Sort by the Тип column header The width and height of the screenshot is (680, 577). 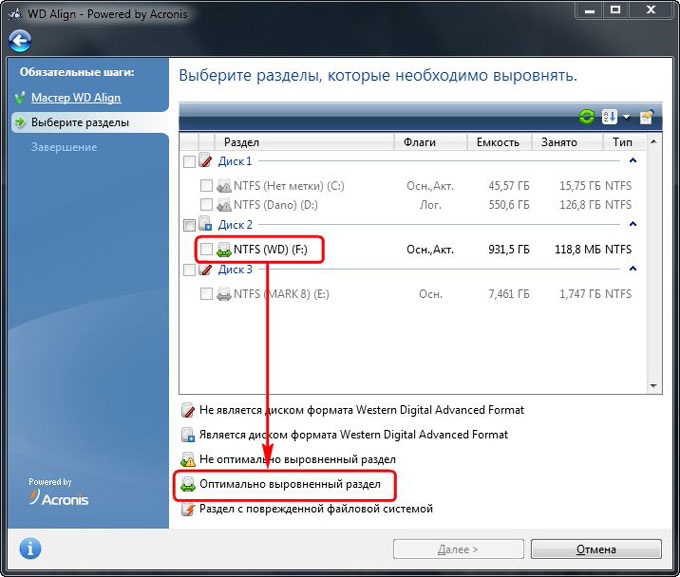624,142
